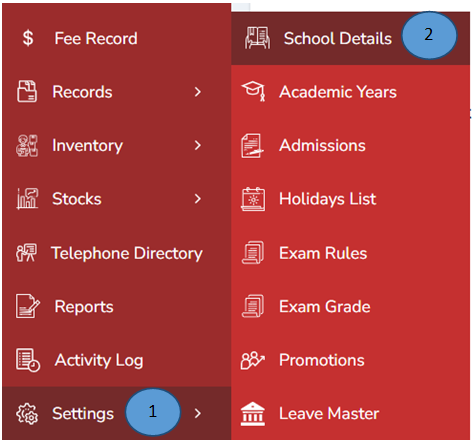Screen dimensions: 473x443
Task: Click the Telephone Directory presenter icon
Action: (x=26, y=253)
